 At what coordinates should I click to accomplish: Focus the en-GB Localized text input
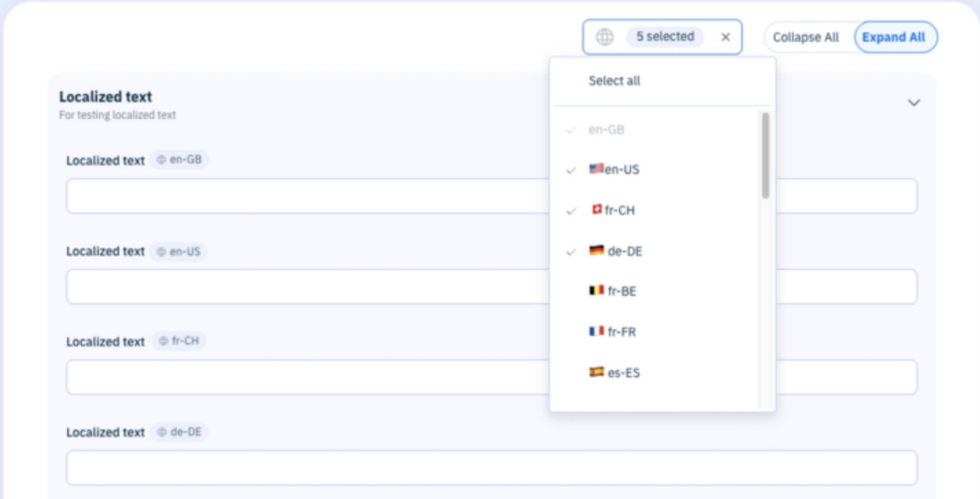[308, 196]
